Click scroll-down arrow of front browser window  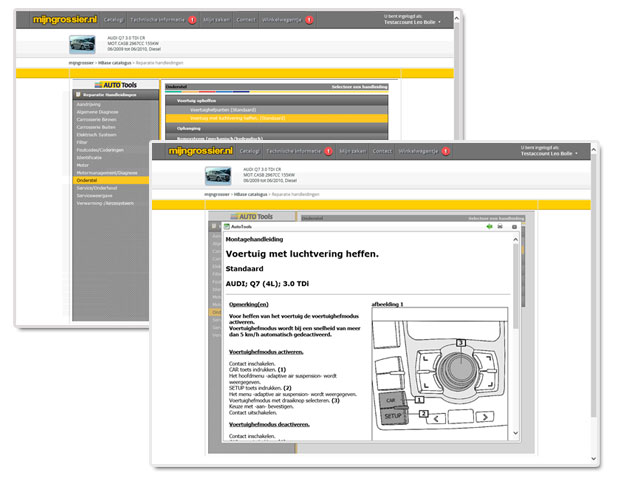pyautogui.click(x=593, y=459)
